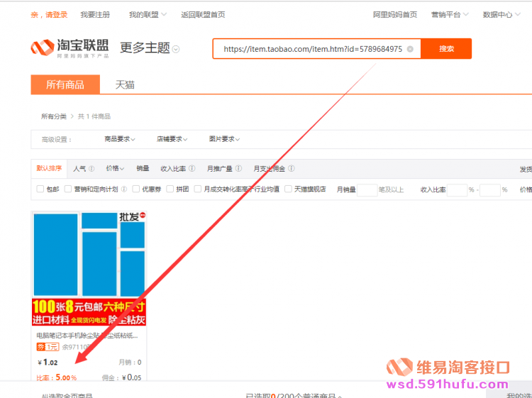Open the 店铺要求 dropdown
The image size is (532, 398).
click(172, 139)
